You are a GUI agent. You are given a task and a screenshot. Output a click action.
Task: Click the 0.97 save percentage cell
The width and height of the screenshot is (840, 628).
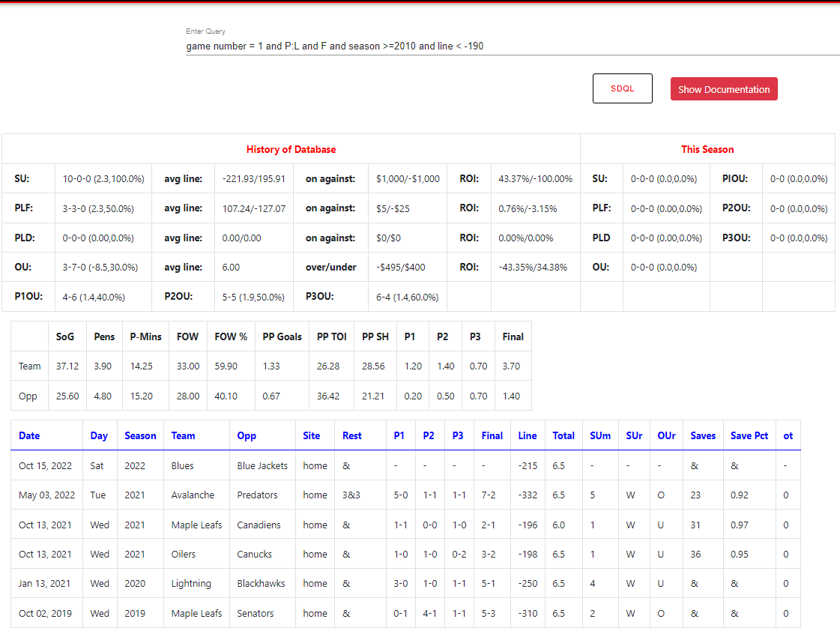tap(740, 525)
